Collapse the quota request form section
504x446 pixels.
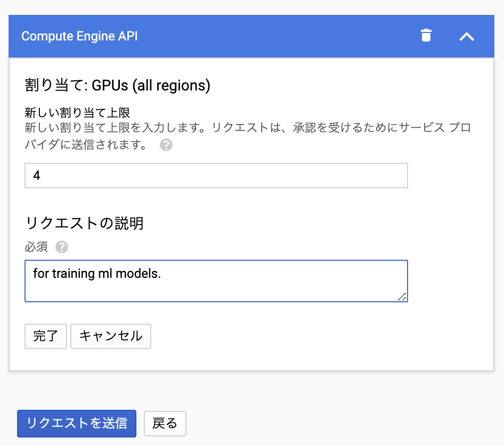click(x=467, y=36)
